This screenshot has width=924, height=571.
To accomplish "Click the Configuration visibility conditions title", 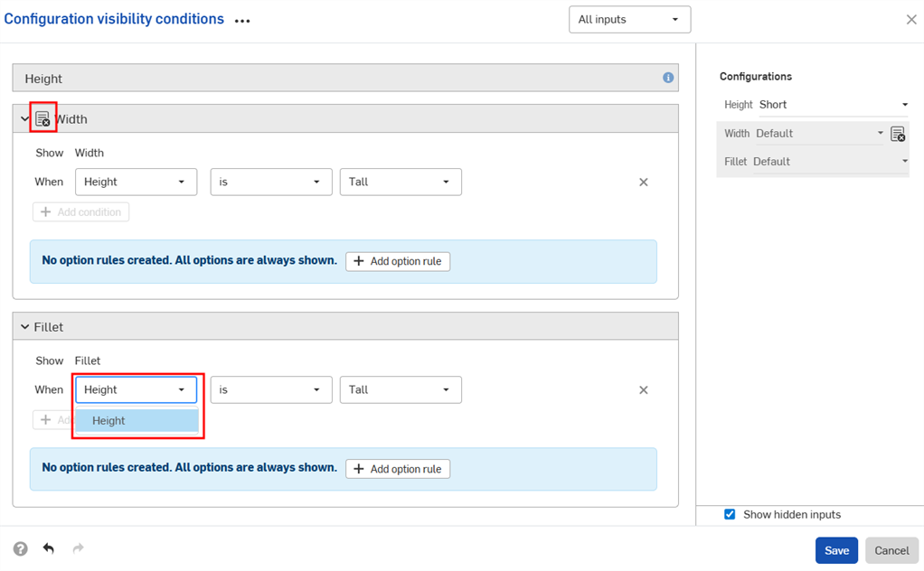I will [114, 19].
